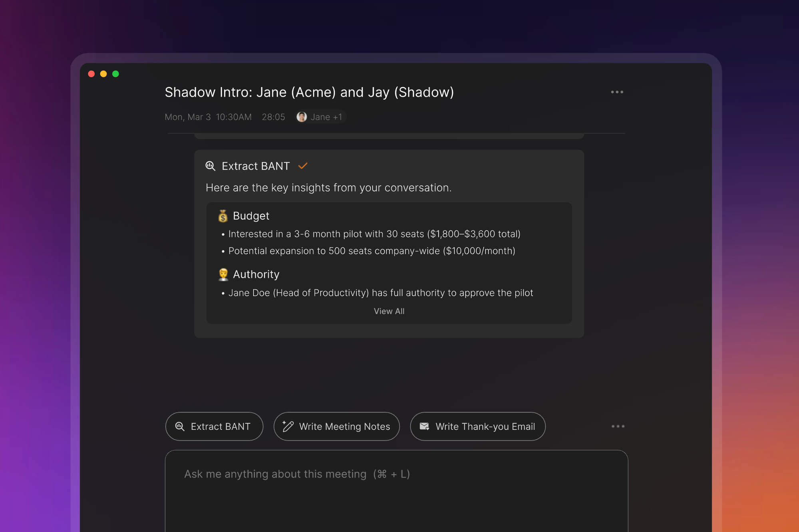
Task: Click the Write Meeting Notes button
Action: tap(337, 426)
